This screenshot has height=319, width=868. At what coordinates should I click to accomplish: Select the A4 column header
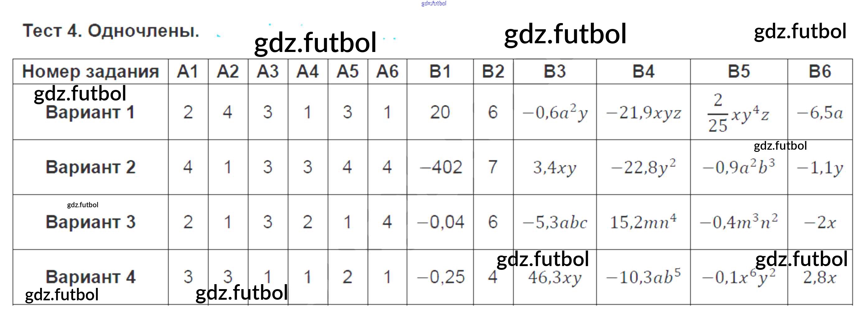pyautogui.click(x=307, y=72)
